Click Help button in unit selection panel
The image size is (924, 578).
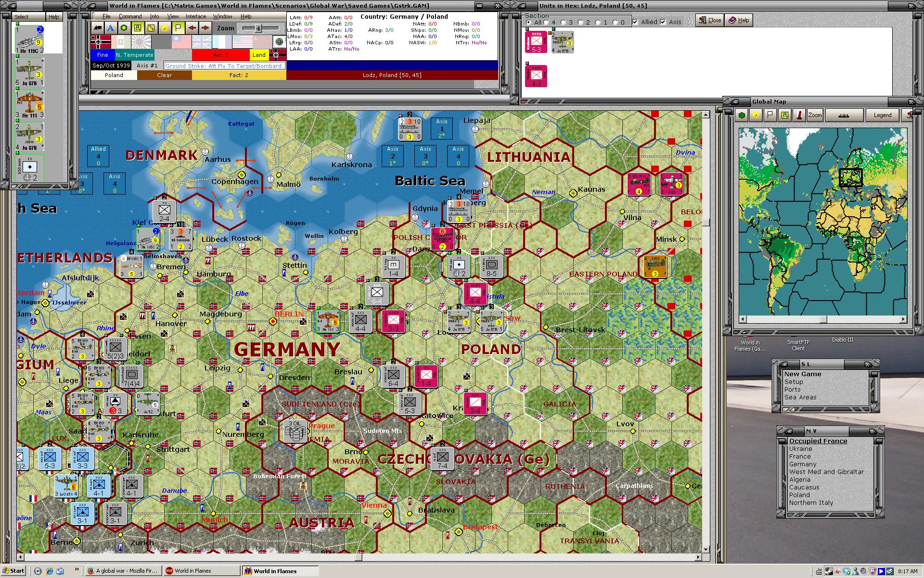click(53, 17)
